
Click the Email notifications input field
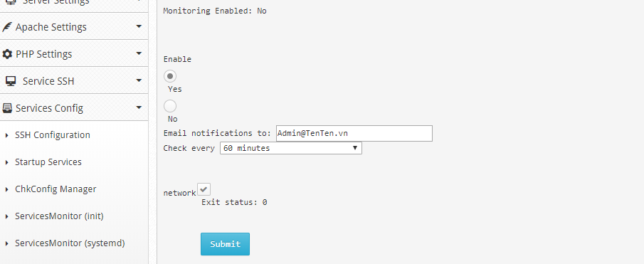(x=354, y=134)
